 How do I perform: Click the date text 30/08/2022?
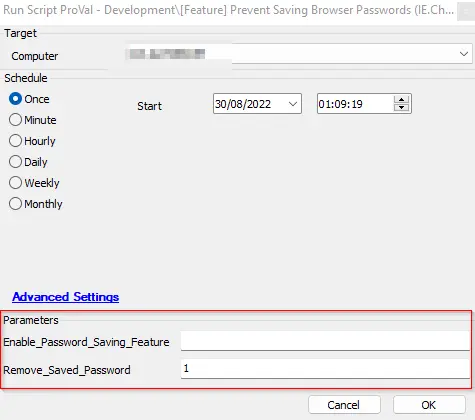[243, 104]
